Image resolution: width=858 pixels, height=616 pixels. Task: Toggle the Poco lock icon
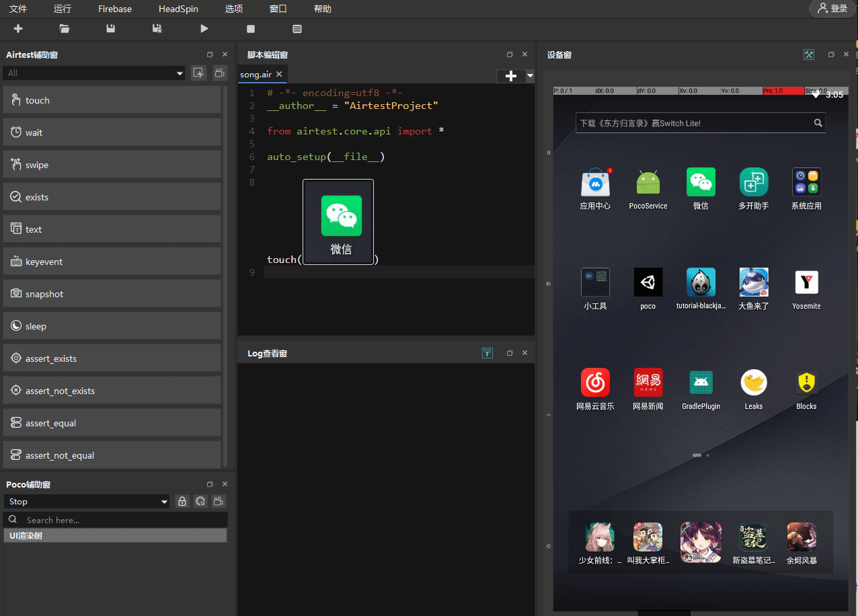pos(182,502)
